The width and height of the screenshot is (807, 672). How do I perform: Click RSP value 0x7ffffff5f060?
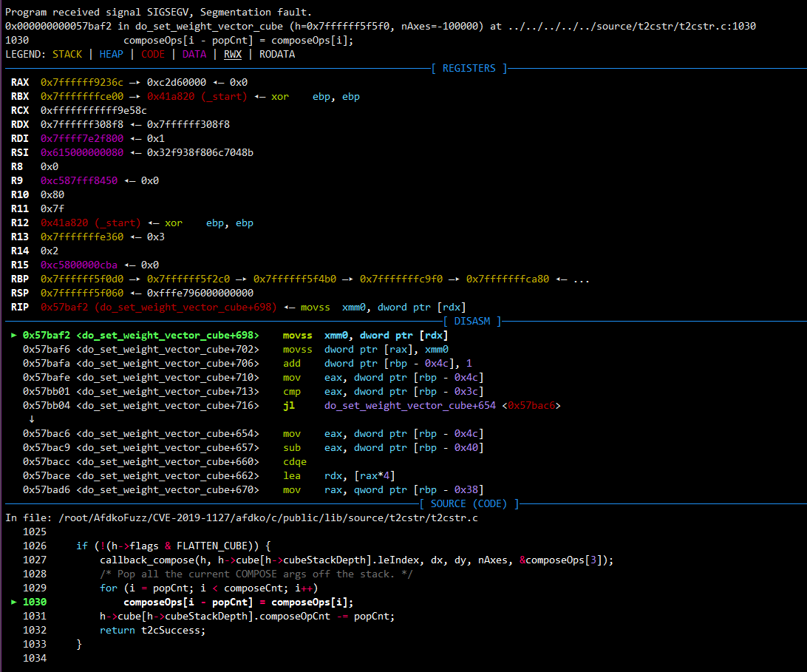(x=82, y=293)
